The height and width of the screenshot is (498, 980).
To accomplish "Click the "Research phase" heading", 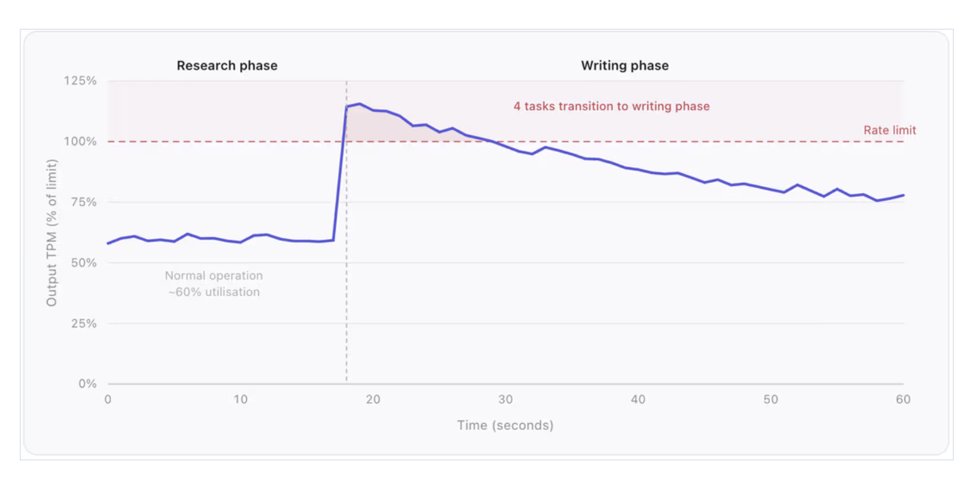I will (227, 65).
